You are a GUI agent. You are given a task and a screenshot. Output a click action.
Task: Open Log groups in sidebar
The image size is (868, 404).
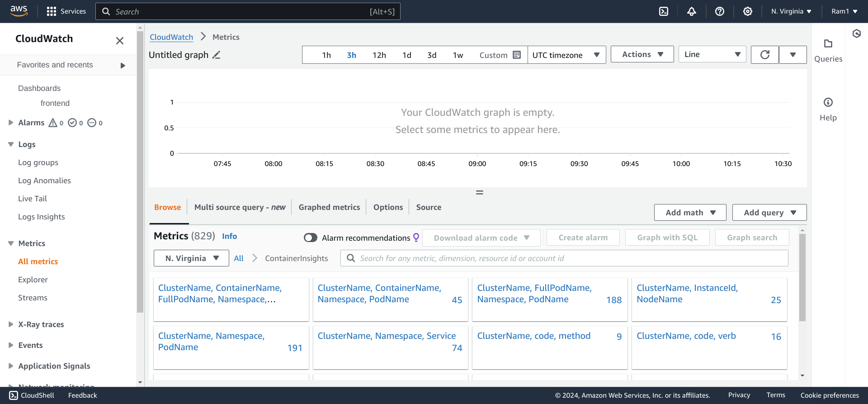click(x=38, y=162)
